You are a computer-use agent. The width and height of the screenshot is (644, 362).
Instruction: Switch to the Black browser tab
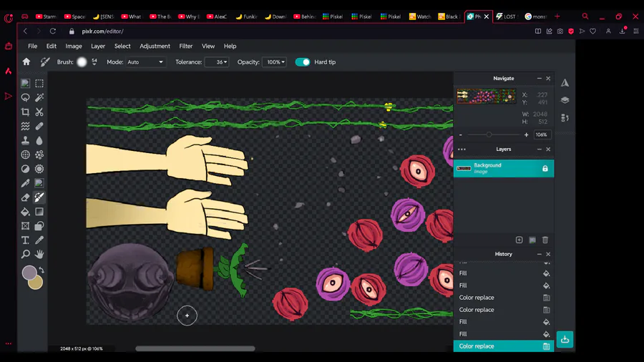(449, 16)
